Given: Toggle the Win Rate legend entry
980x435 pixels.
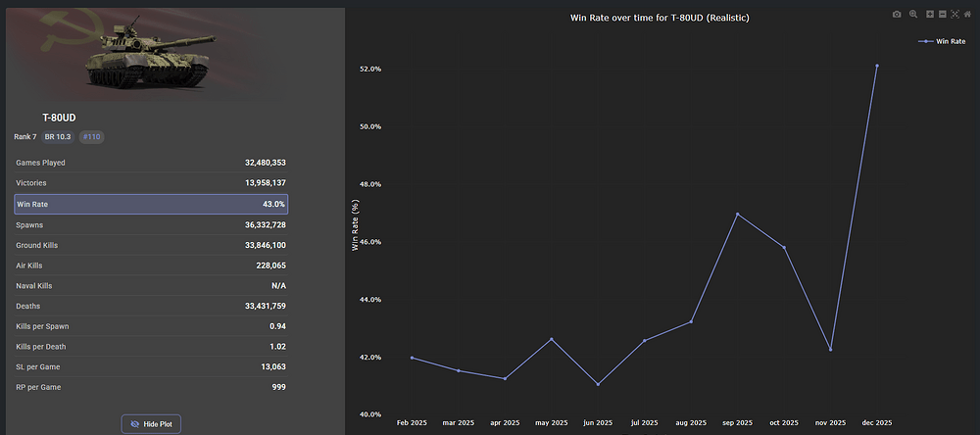Looking at the screenshot, I should pos(942,41).
